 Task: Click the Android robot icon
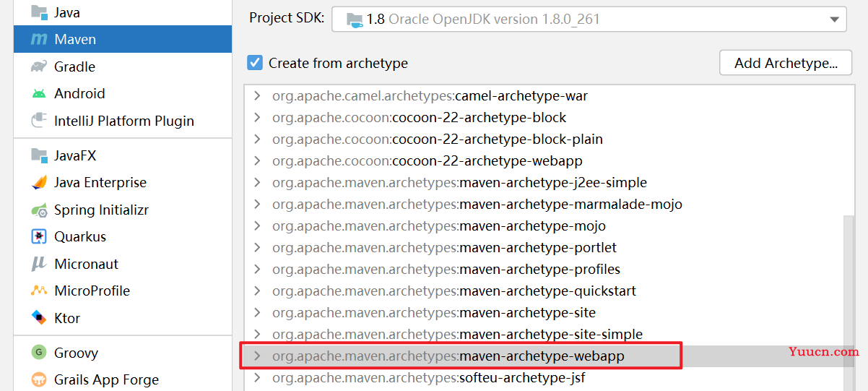pyautogui.click(x=39, y=94)
